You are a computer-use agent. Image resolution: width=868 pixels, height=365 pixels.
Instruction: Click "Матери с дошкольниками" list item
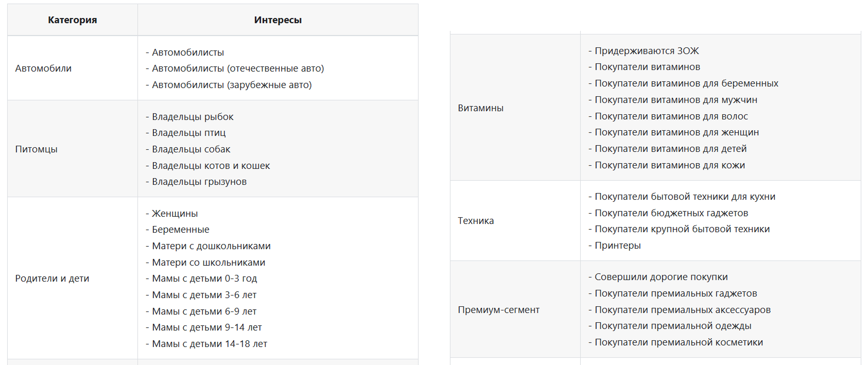pyautogui.click(x=211, y=246)
